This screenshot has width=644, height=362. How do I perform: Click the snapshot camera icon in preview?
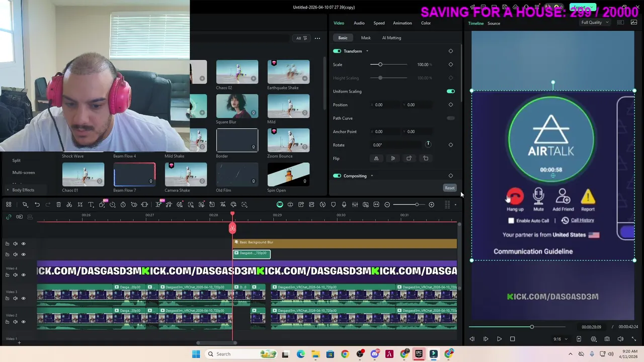tap(607, 339)
